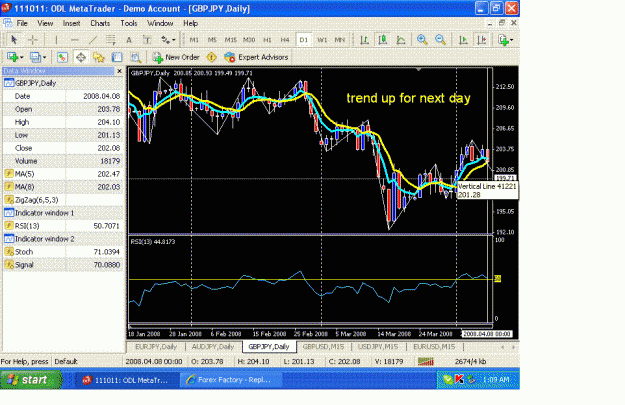Set timeframe to M5
This screenshot has width=625, height=405.
(x=212, y=40)
